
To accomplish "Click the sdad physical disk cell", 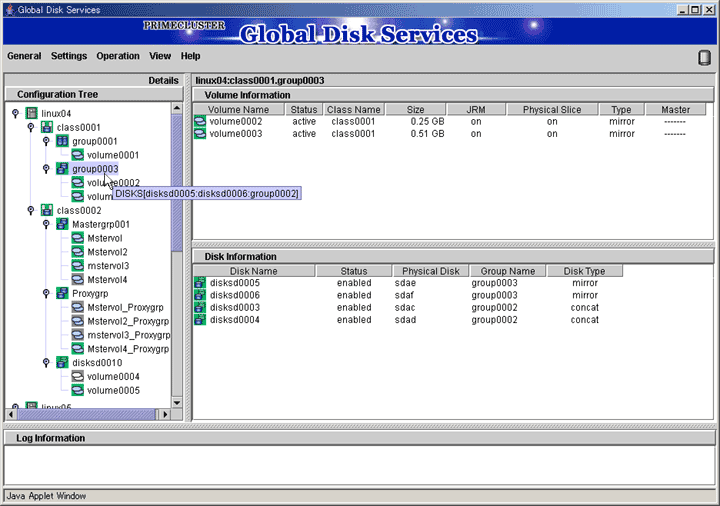I will point(405,320).
